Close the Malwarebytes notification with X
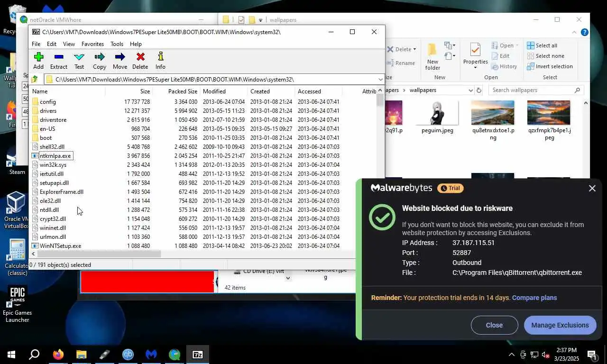This screenshot has width=607, height=364. coord(592,188)
